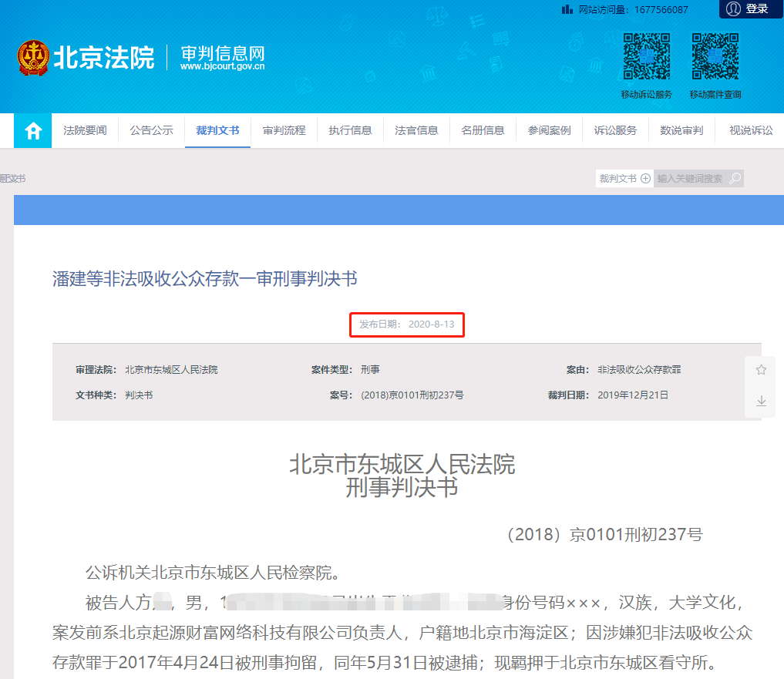Click the 审判信息网 header text
The width and height of the screenshot is (784, 679).
click(223, 53)
